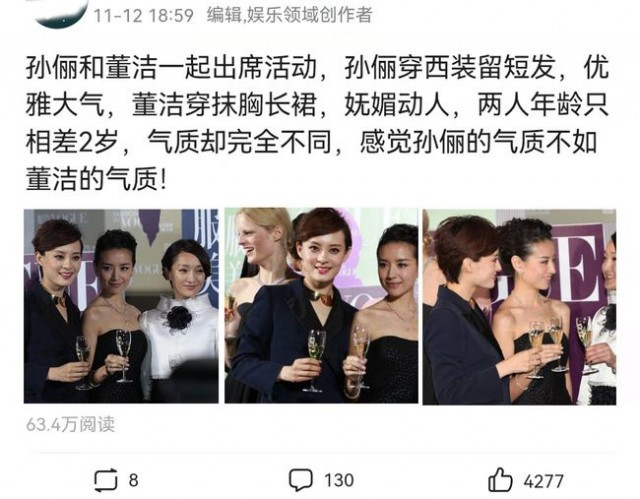
Task: Click the post timestamp 11-12 18:59
Action: [x=144, y=16]
